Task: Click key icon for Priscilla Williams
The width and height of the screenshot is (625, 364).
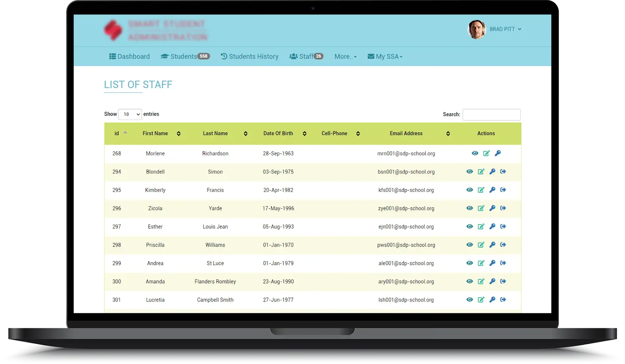Action: click(x=492, y=245)
